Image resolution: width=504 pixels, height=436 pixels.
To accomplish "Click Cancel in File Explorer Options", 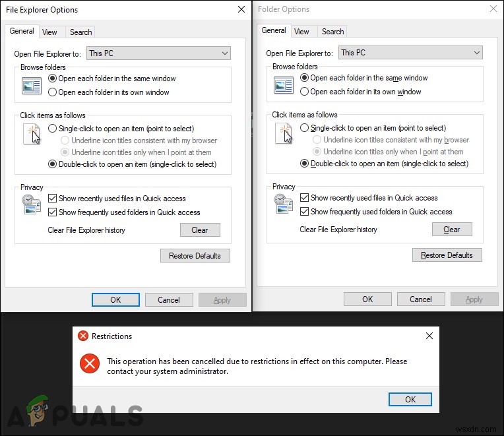I will point(169,299).
